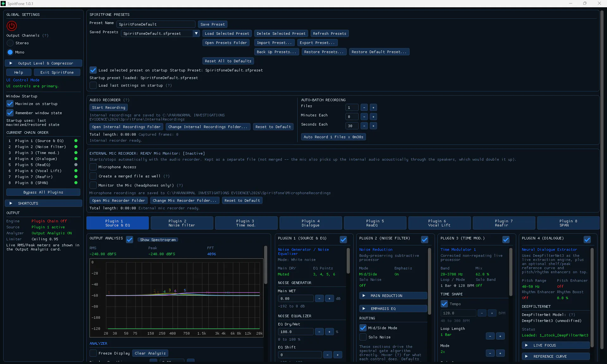Click the Save Preset button
The width and height of the screenshot is (607, 364).
213,24
